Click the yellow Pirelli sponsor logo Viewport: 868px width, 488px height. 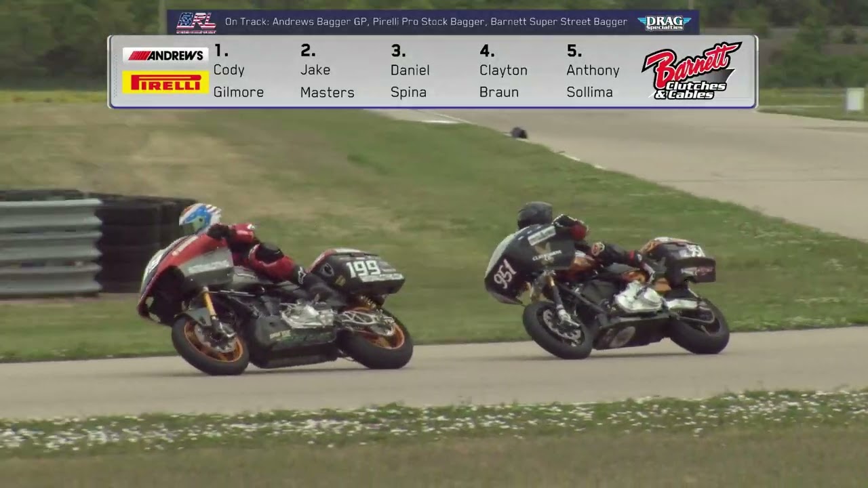(x=165, y=83)
